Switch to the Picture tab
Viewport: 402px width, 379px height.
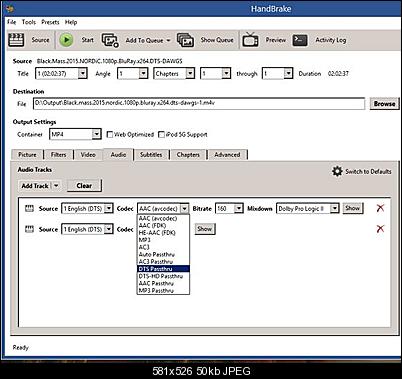click(27, 155)
